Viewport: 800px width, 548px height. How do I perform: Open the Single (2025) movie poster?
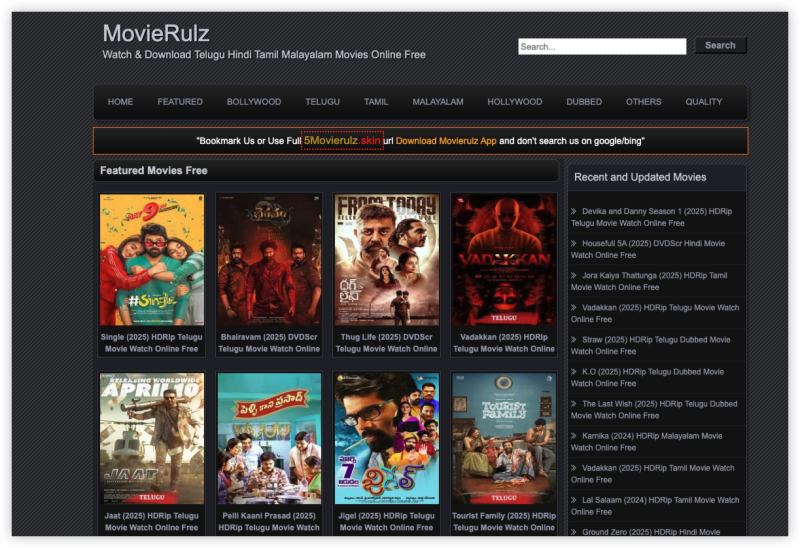(152, 260)
